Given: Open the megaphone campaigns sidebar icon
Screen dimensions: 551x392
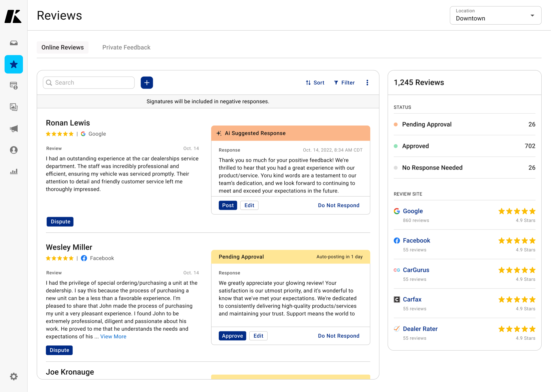Looking at the screenshot, I should 14,129.
